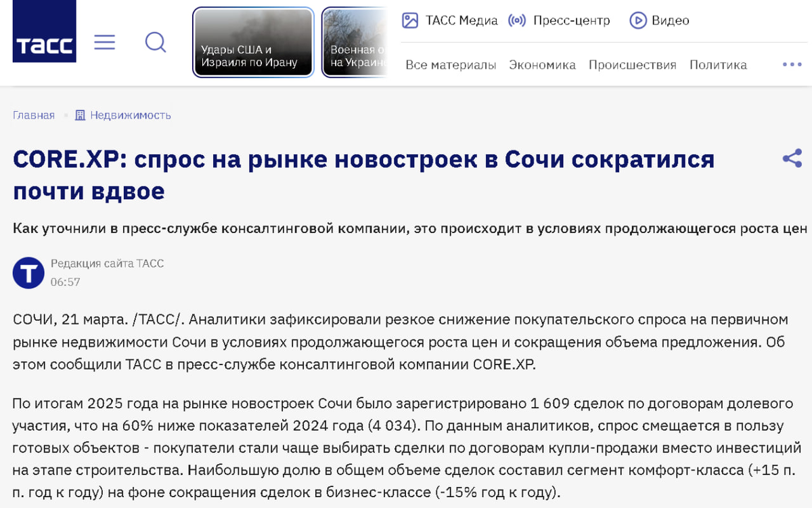Click the building icon next to Недвижимость
Image resolution: width=812 pixels, height=508 pixels.
click(x=81, y=115)
